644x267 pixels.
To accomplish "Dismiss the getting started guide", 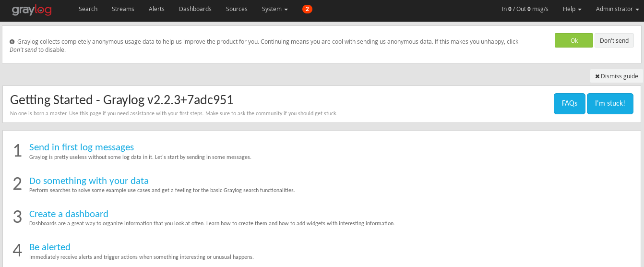I will click(x=617, y=76).
